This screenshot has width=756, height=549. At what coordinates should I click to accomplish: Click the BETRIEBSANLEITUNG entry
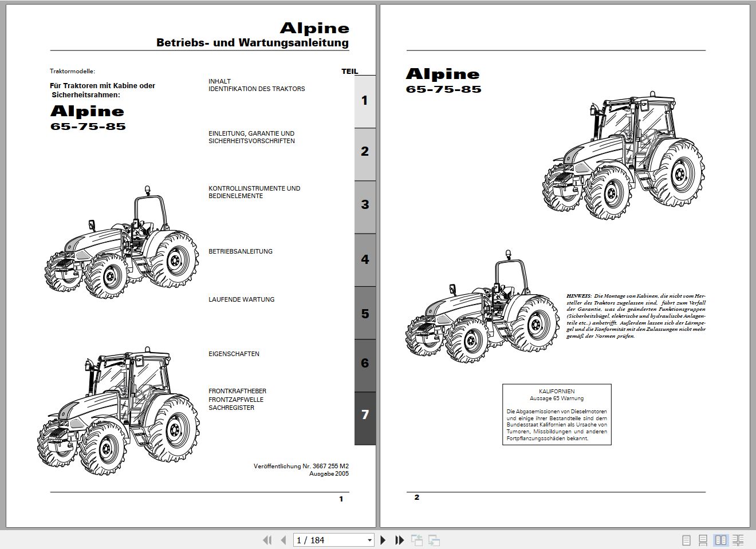[x=241, y=251]
